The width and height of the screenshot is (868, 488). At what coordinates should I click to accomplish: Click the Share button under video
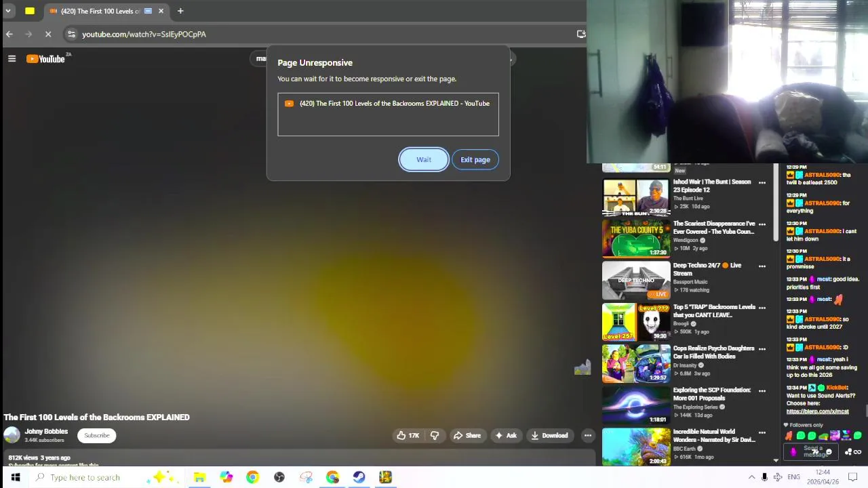[x=467, y=436]
